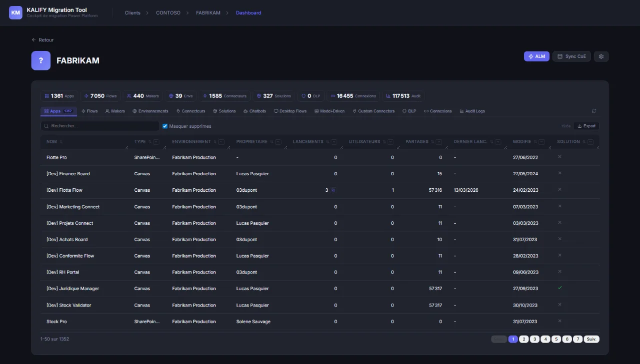640x364 pixels.
Task: Click sort icon of UTILISATEURS column
Action: pyautogui.click(x=384, y=142)
